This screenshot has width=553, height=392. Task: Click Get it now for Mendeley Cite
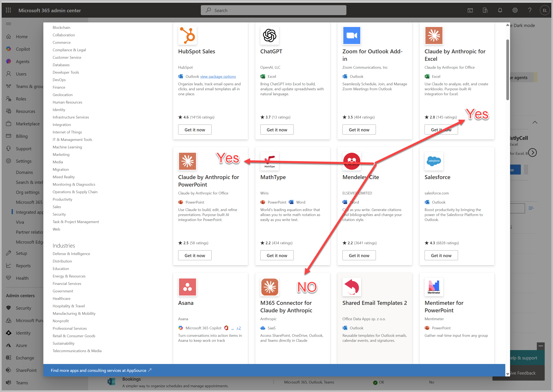[359, 255]
